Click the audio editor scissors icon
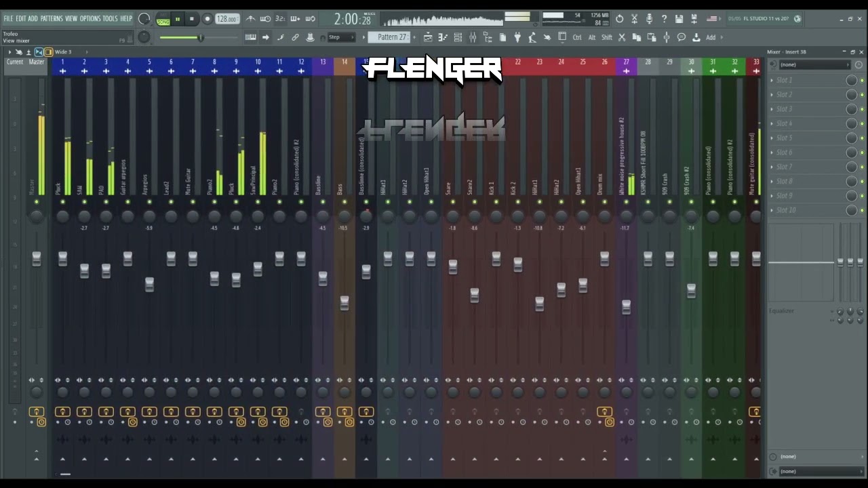Screen dimensions: 868x488 tap(635, 19)
